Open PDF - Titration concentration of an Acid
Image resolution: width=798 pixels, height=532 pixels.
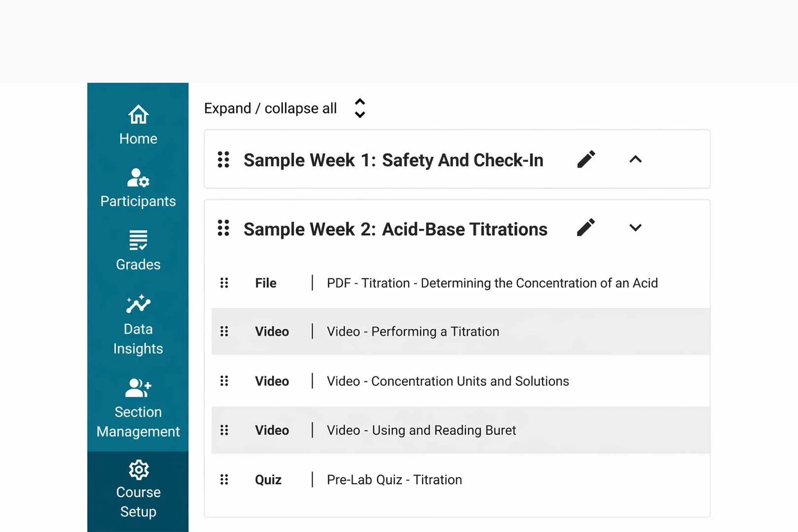point(493,283)
